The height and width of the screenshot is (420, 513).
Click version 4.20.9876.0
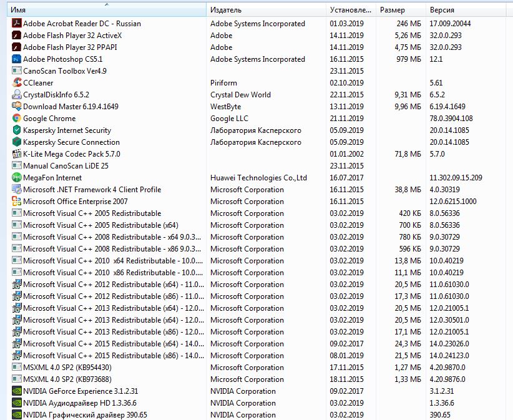(447, 379)
